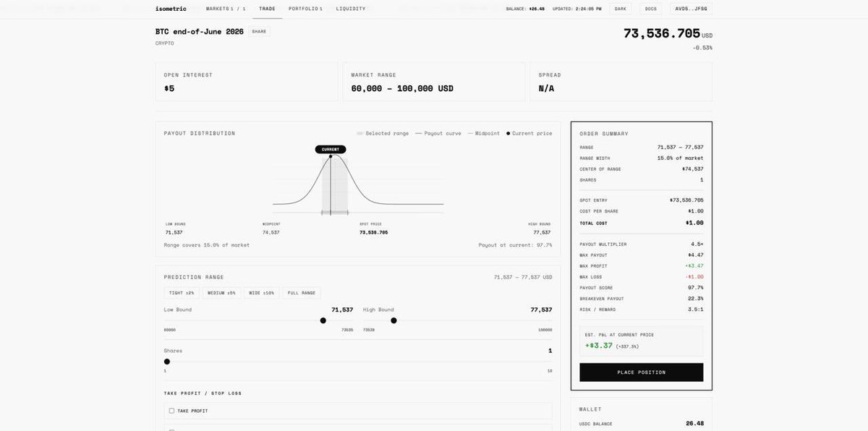Click the AVD5..JFSG wallet button
This screenshot has height=431, width=868.
point(691,9)
